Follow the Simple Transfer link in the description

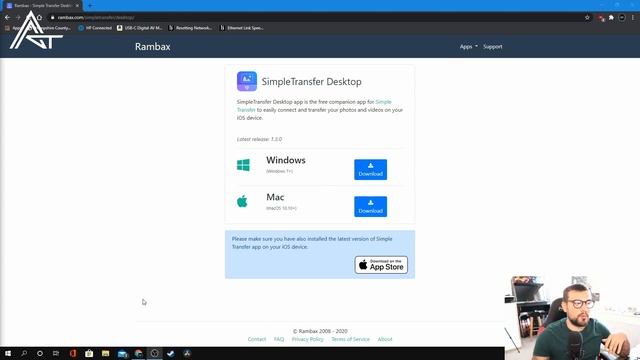tap(383, 102)
